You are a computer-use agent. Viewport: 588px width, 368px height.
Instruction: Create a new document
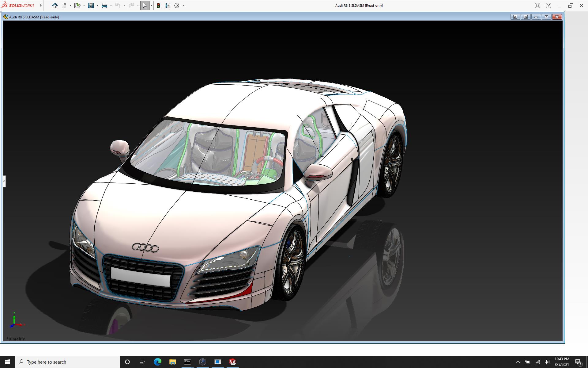pyautogui.click(x=64, y=6)
